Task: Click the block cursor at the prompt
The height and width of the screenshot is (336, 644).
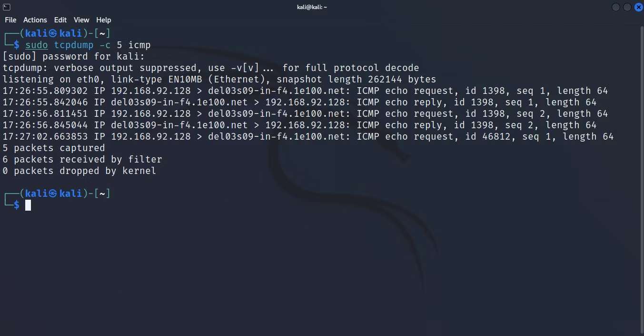Action: [x=28, y=205]
